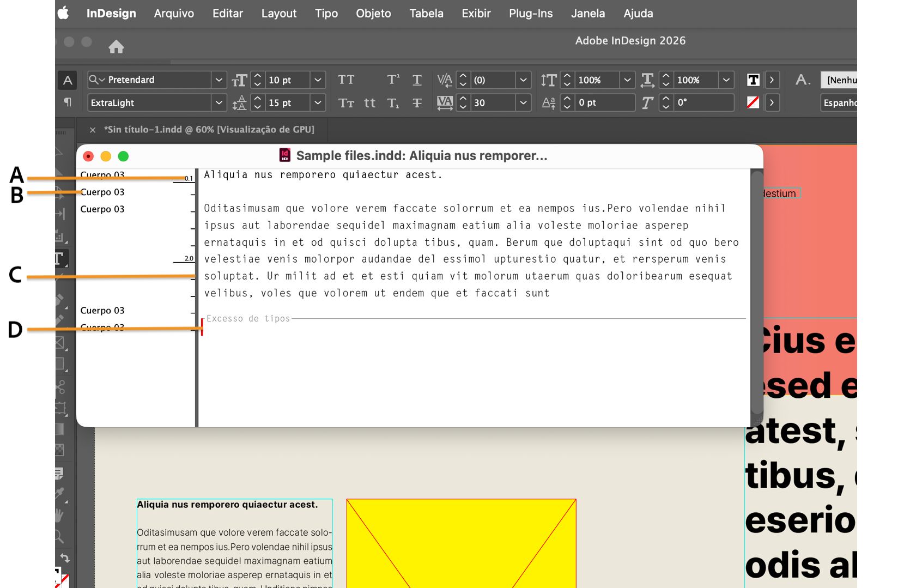Click the Character Style icon

tap(802, 80)
